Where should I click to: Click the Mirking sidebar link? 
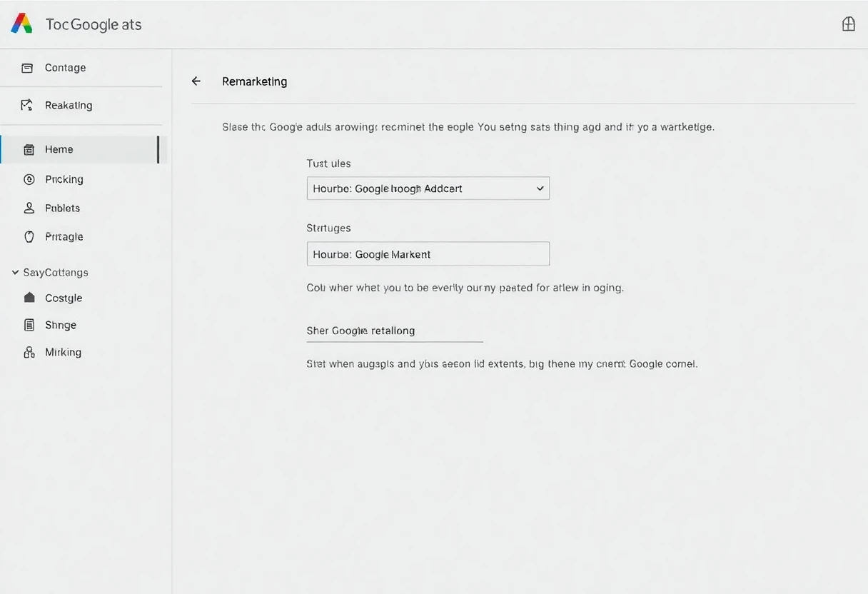tap(63, 352)
